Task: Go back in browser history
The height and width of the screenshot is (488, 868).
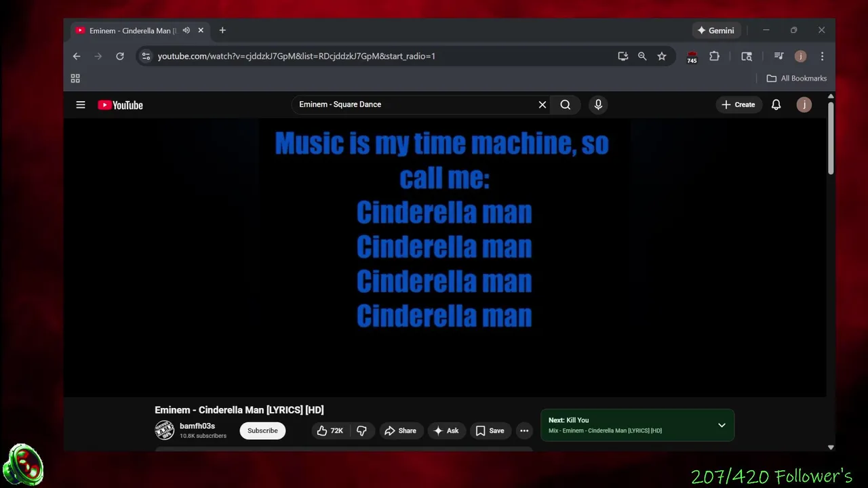Action: [x=77, y=56]
